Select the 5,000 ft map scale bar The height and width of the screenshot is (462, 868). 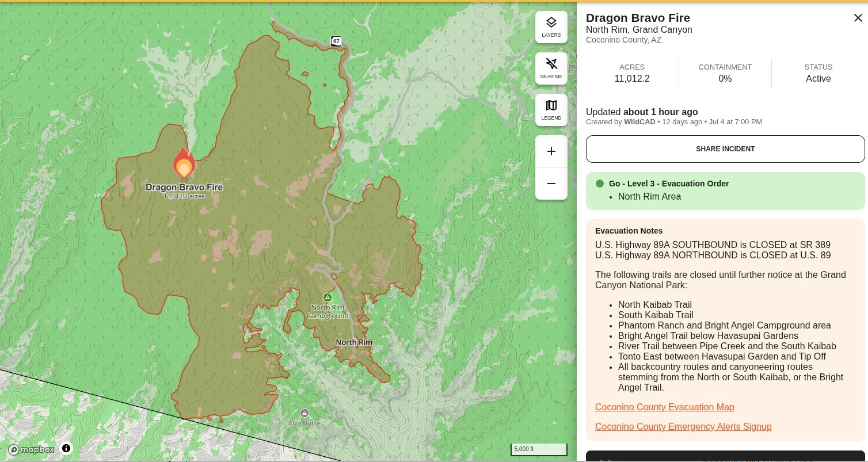(x=539, y=449)
